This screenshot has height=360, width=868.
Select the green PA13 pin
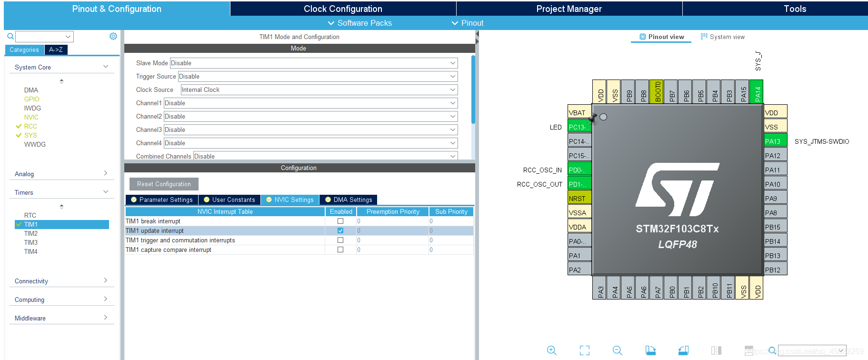(x=776, y=141)
